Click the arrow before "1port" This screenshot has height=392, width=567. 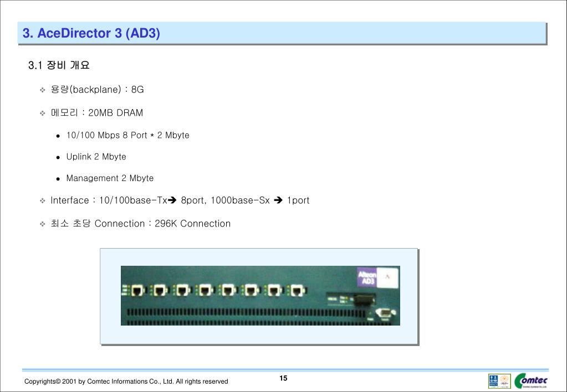tap(278, 200)
